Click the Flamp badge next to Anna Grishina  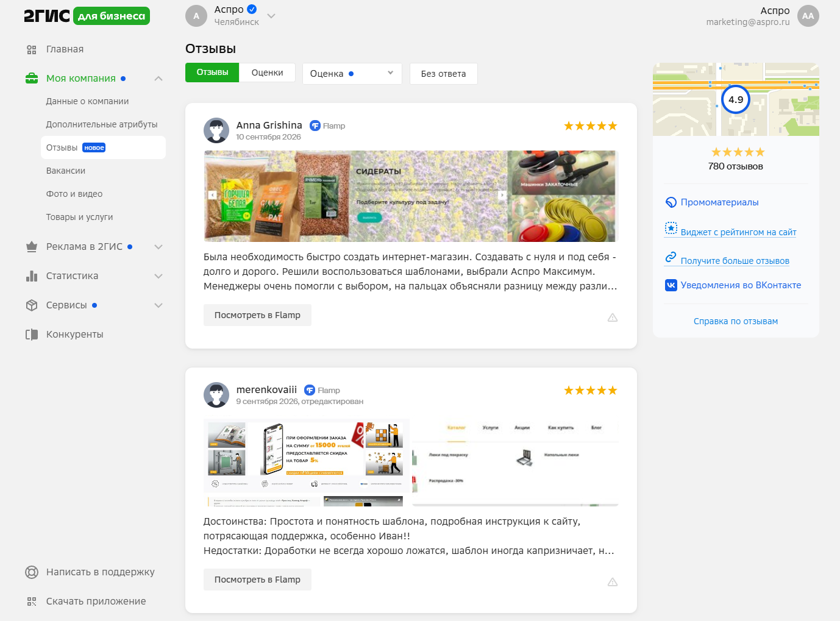(x=327, y=126)
